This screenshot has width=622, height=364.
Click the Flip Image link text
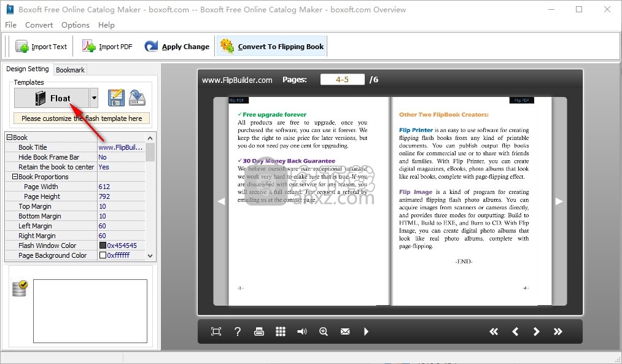[415, 192]
